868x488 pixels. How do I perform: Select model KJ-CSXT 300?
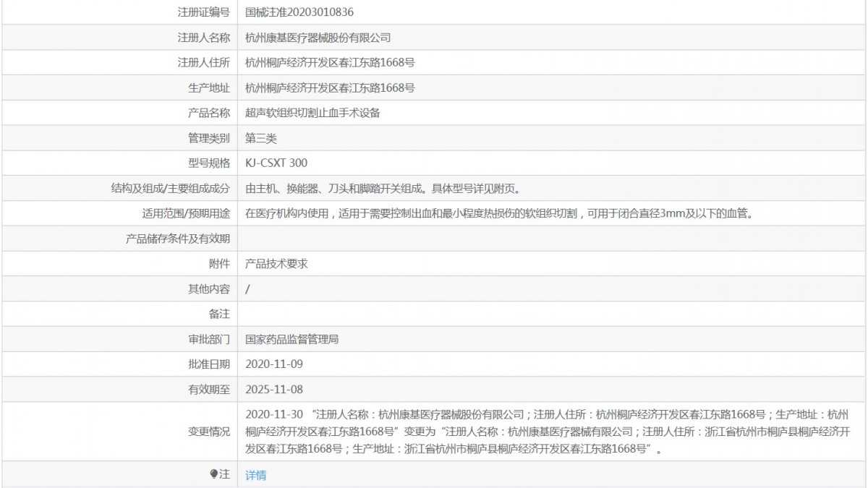(x=276, y=163)
